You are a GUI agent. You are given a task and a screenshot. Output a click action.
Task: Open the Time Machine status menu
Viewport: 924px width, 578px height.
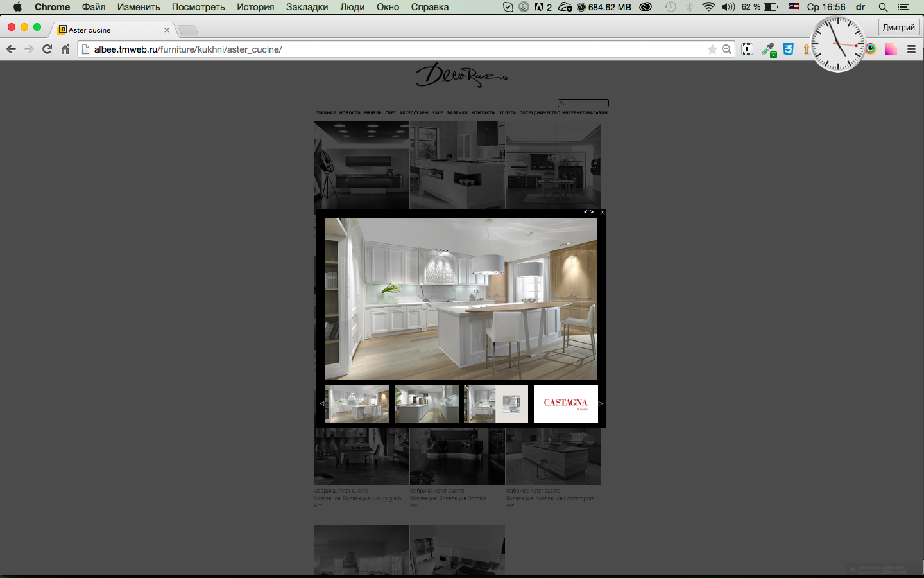[x=670, y=7]
